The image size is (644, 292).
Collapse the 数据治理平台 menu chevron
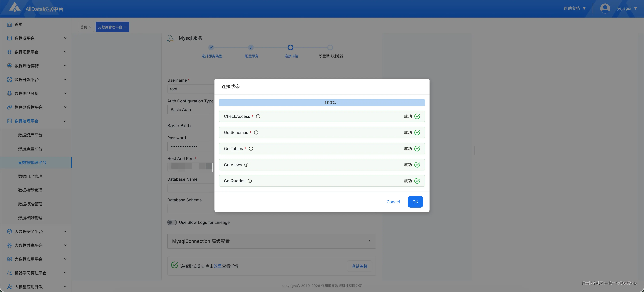65,121
